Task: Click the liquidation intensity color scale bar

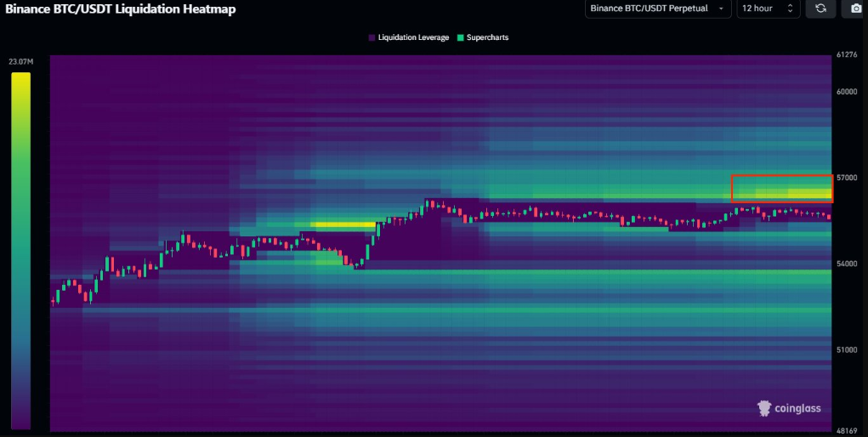Action: pos(21,250)
